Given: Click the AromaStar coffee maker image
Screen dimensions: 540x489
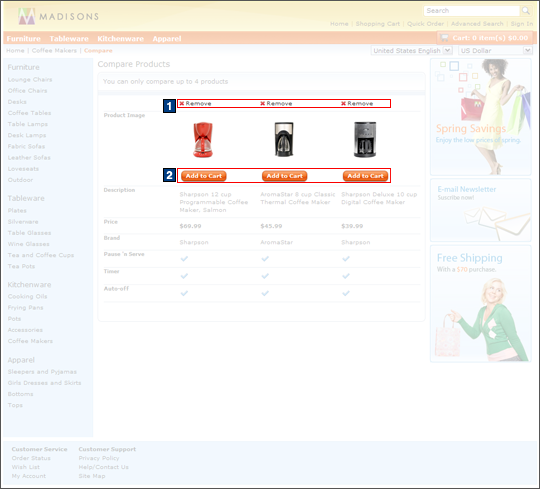Looking at the screenshot, I should [284, 139].
